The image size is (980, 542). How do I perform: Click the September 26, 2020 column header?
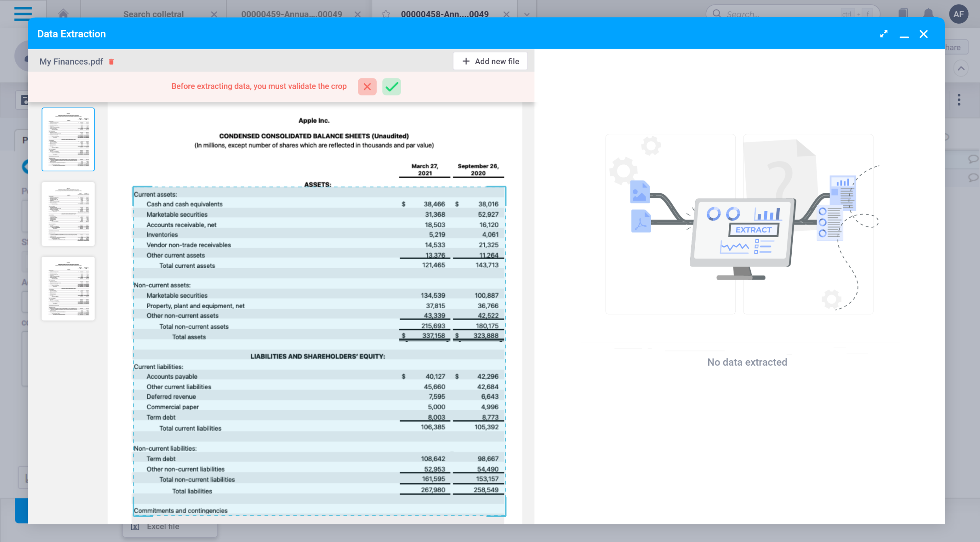[478, 169]
